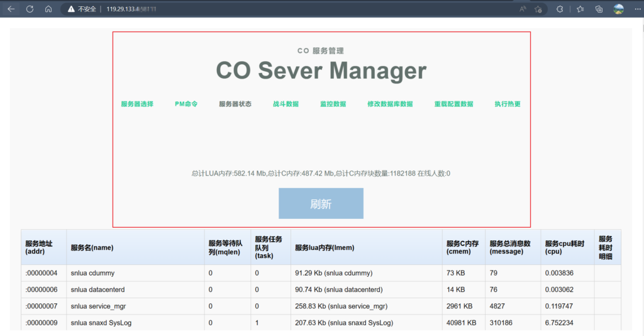This screenshot has height=336, width=644.
Task: Open the 战斗数据 page link
Action: 286,104
